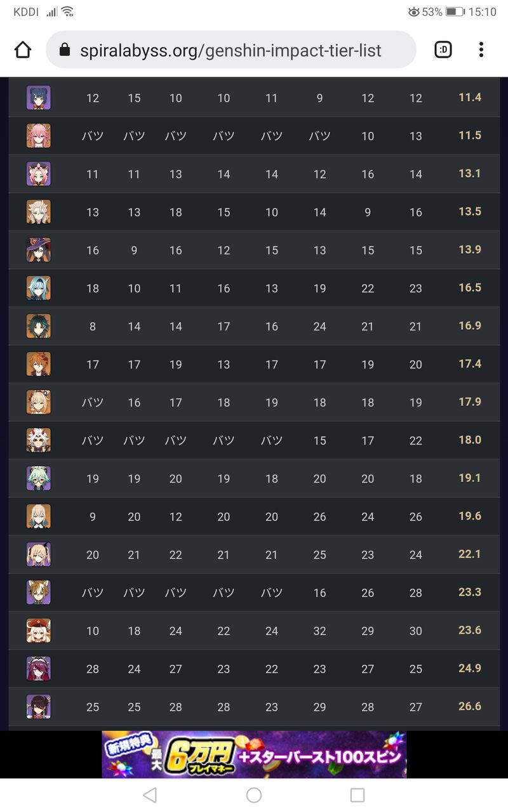Open recent apps with square button
508x812 pixels.
coord(358,795)
